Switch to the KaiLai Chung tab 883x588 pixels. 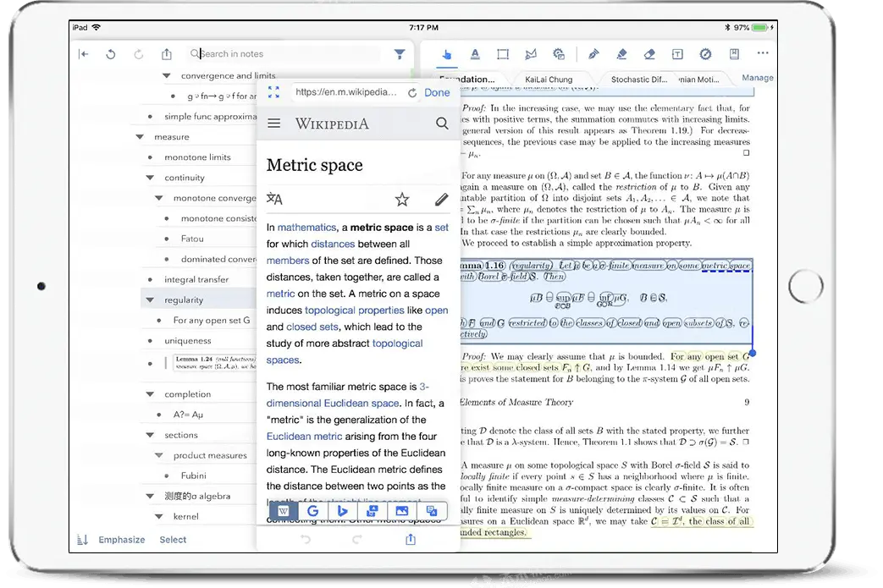click(549, 80)
